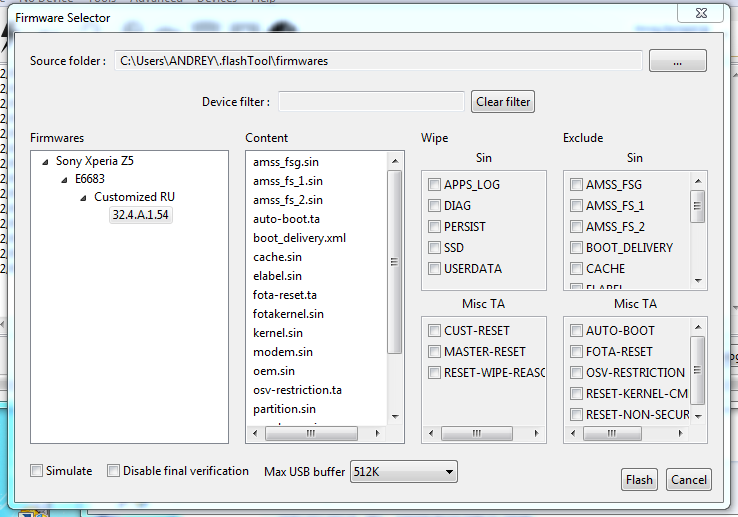Click the Flash button
The width and height of the screenshot is (738, 517).
pos(639,480)
